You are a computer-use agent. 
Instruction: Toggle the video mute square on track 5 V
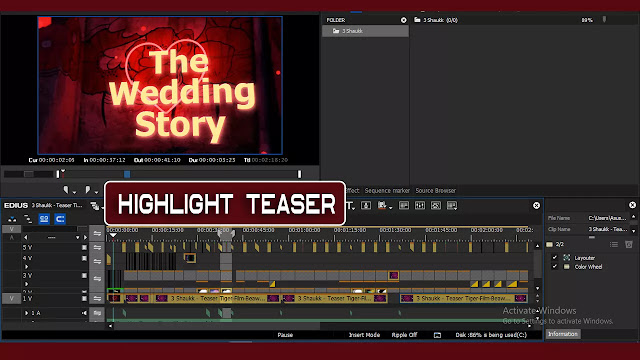click(84, 247)
